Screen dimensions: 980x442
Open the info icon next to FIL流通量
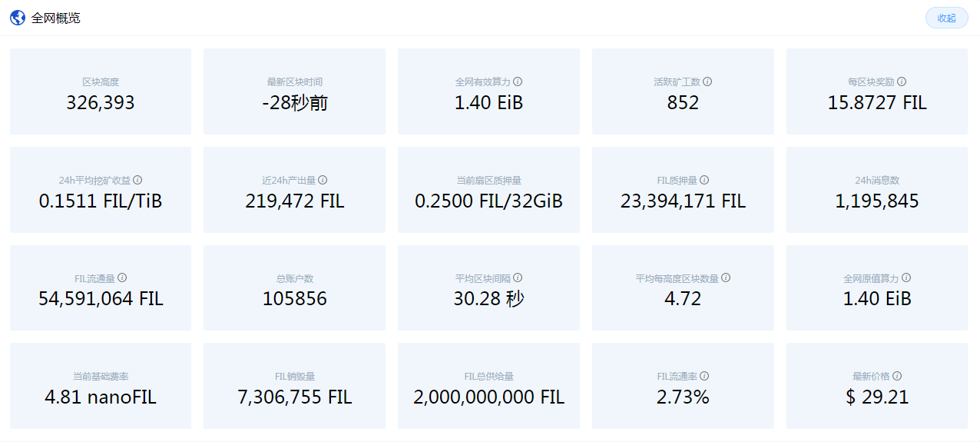click(x=122, y=277)
